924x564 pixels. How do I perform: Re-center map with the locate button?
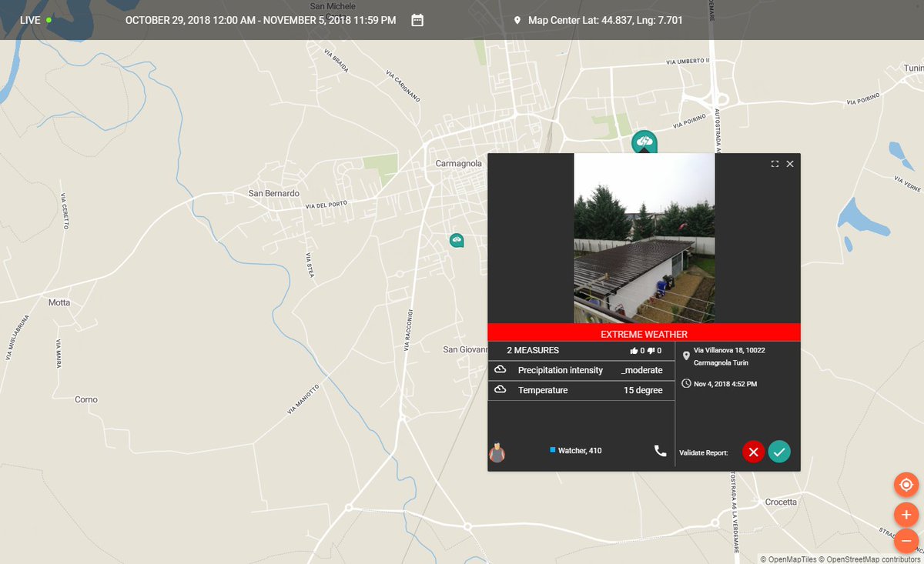click(x=906, y=485)
